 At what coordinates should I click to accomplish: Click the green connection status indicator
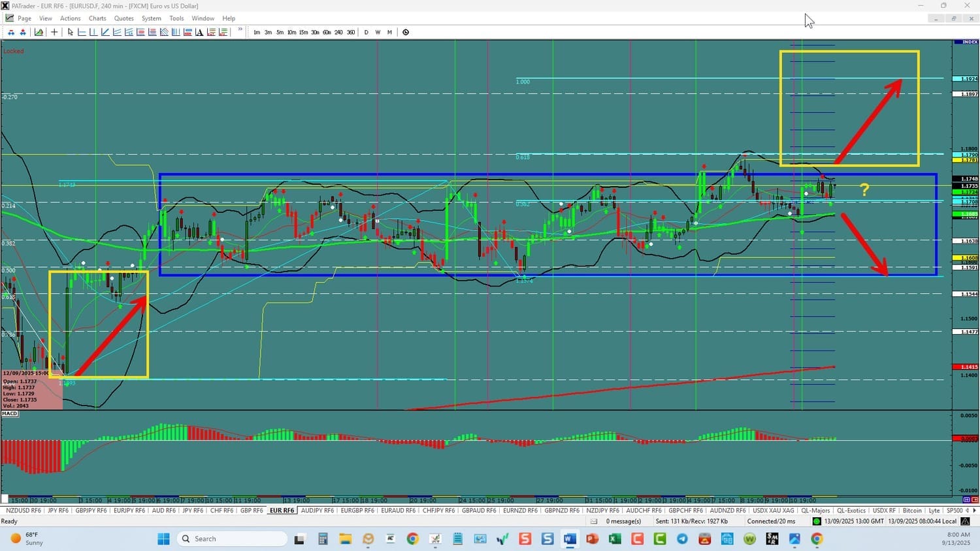point(817,521)
